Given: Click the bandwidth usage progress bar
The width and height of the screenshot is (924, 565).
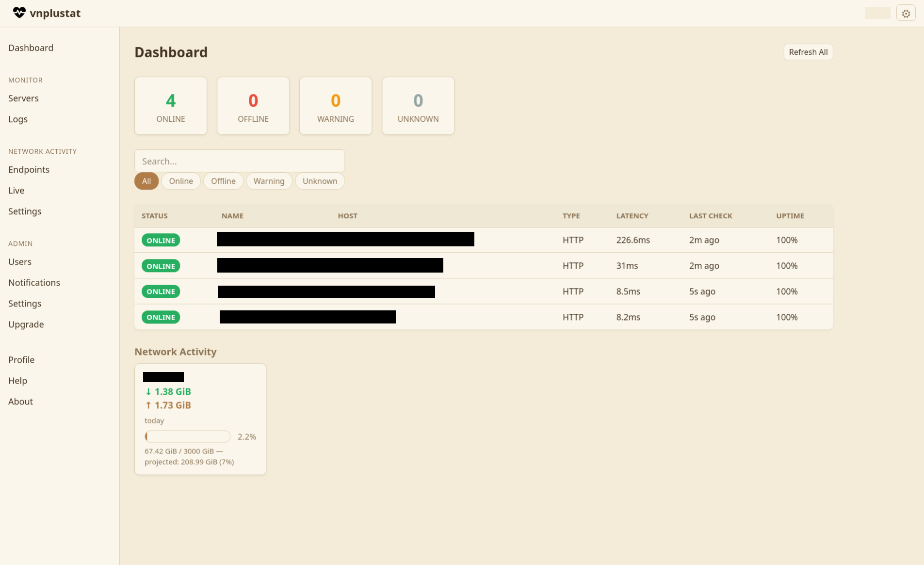Looking at the screenshot, I should pos(187,436).
